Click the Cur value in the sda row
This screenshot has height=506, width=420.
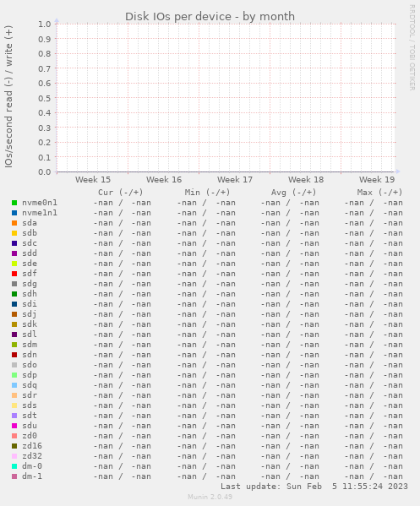tap(122, 223)
